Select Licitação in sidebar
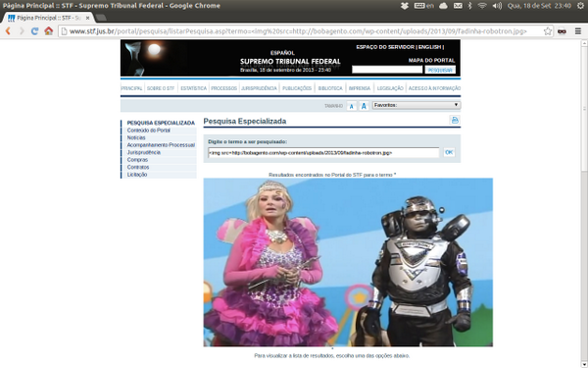The width and height of the screenshot is (588, 368). (137, 175)
